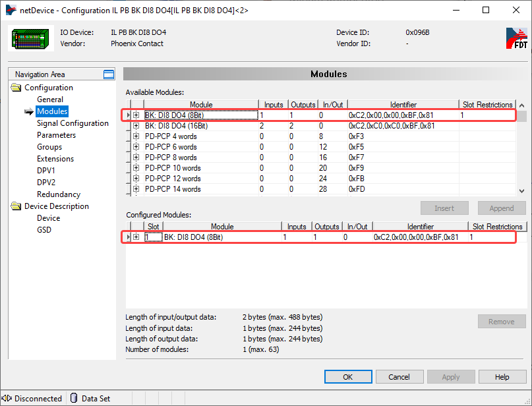
Task: Expand configured slot 1 module row
Action: tap(136, 237)
